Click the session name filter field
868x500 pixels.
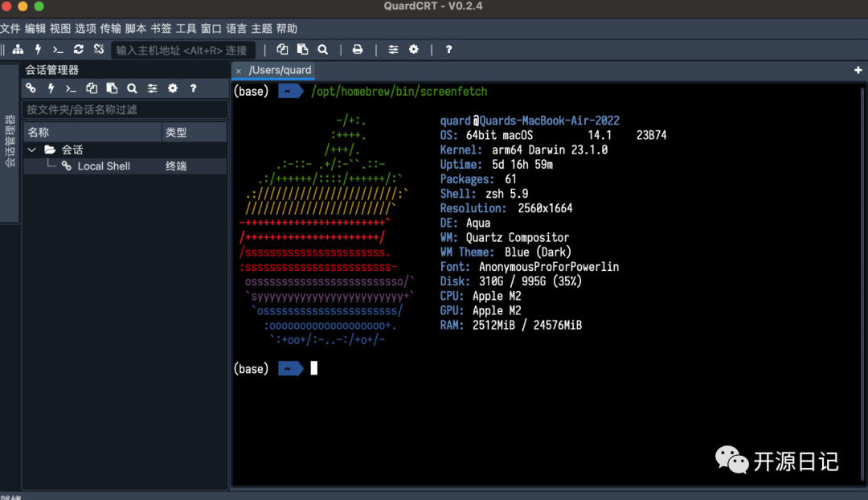click(125, 109)
